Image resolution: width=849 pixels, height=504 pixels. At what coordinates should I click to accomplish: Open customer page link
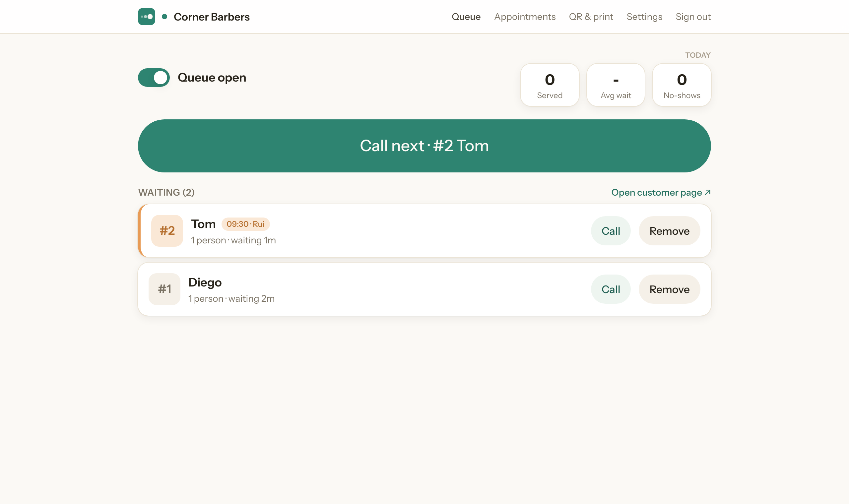pos(661,193)
